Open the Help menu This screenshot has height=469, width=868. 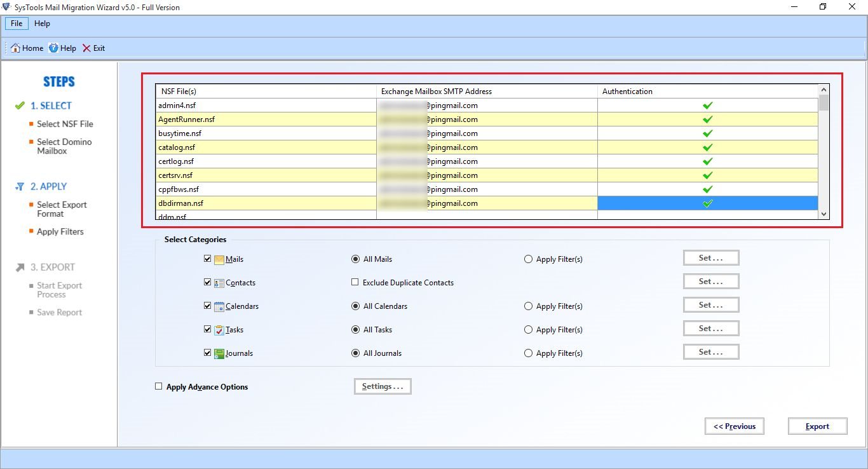(x=42, y=24)
